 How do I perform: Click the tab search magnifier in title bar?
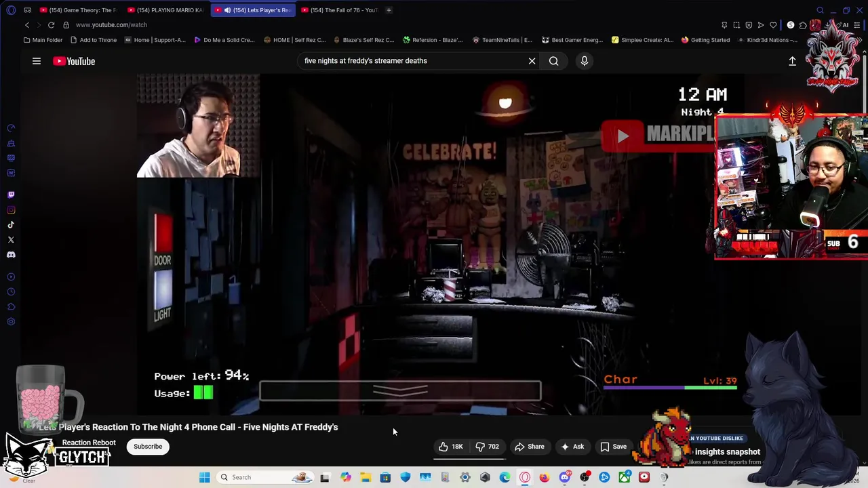(820, 10)
